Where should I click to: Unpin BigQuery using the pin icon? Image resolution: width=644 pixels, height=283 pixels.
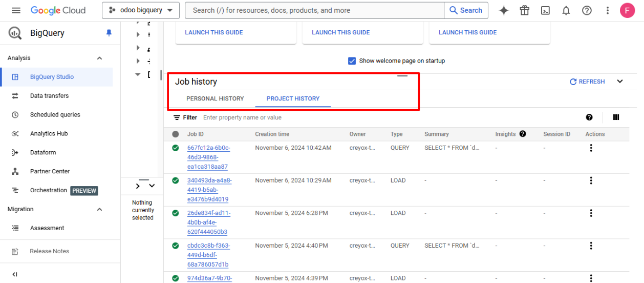tap(109, 33)
